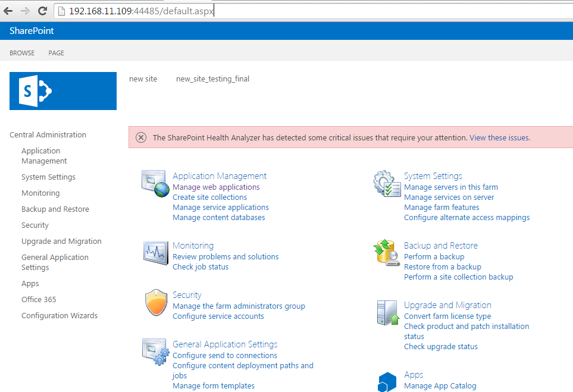
Task: Select General Application Settings in the sidebar
Action: [55, 262]
